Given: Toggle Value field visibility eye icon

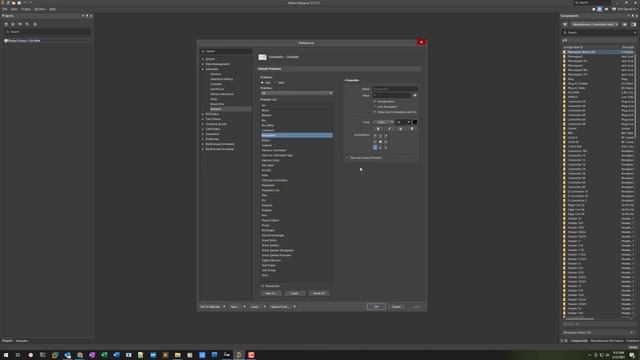Looking at the screenshot, I should pyautogui.click(x=415, y=96).
